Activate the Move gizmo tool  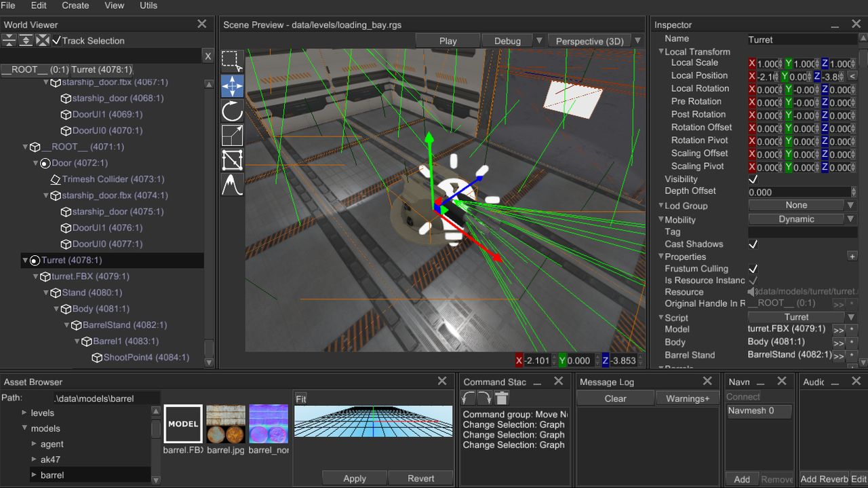[x=232, y=86]
